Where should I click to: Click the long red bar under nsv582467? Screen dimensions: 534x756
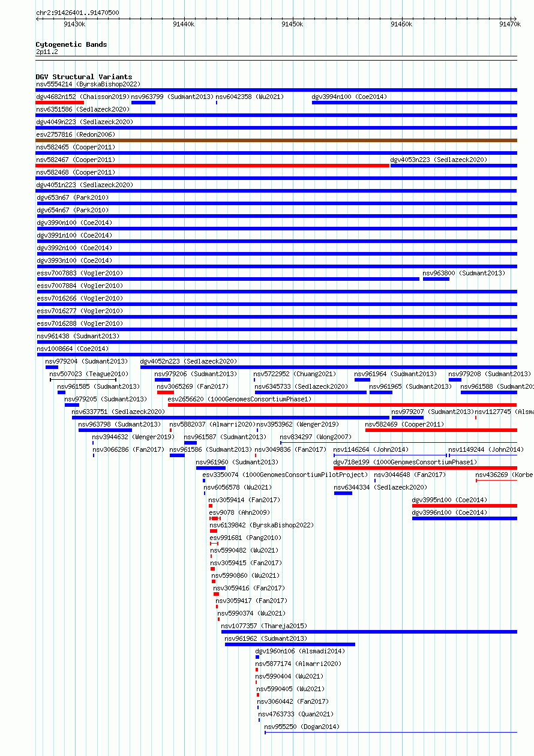click(x=213, y=166)
